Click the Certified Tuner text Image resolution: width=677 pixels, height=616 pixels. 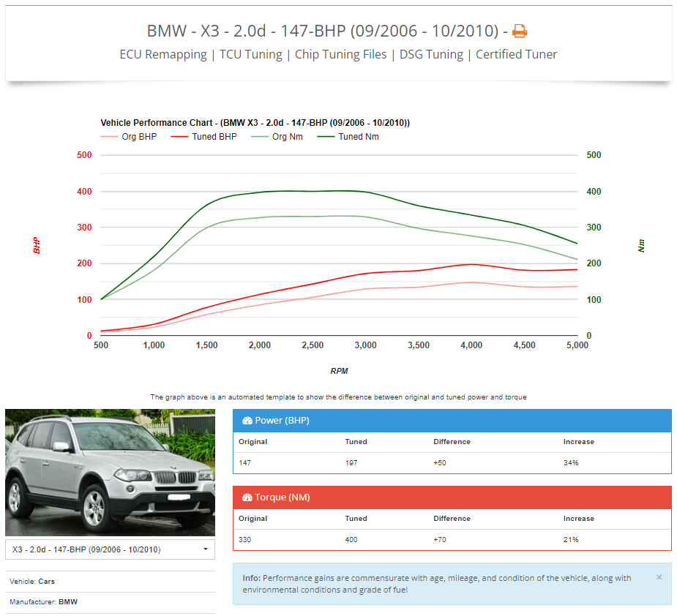click(x=516, y=54)
